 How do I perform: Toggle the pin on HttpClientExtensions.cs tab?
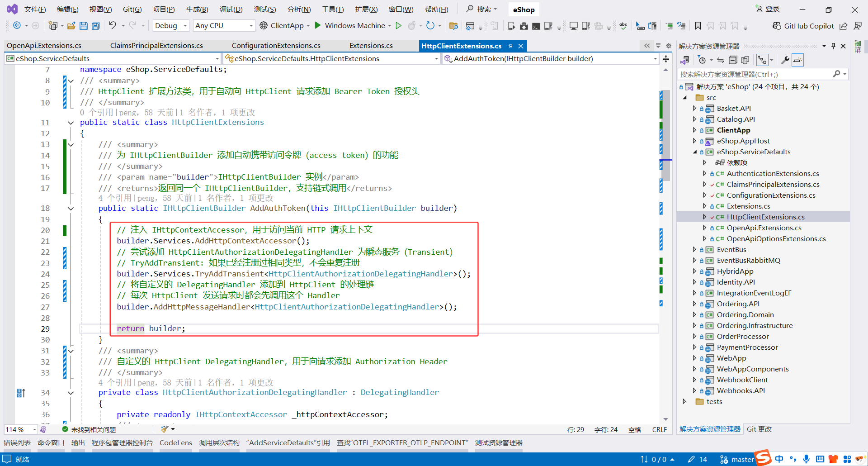pyautogui.click(x=510, y=46)
